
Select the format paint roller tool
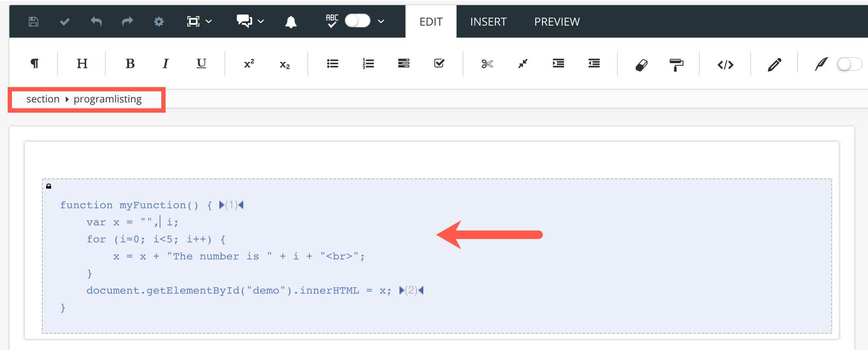pyautogui.click(x=676, y=64)
